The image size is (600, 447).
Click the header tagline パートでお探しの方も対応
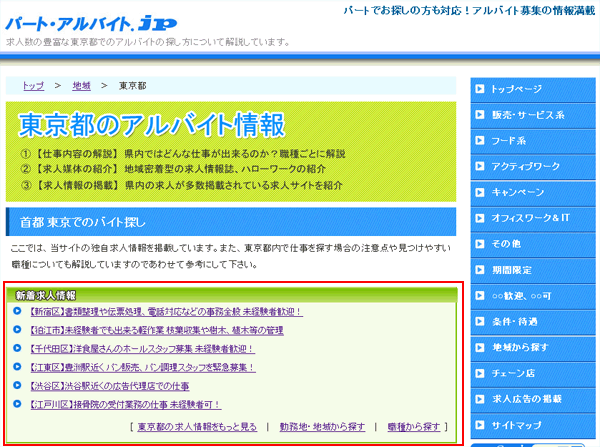469,10
